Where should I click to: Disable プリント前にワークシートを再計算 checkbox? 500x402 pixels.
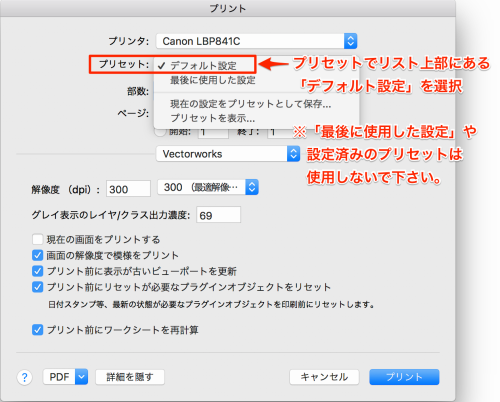point(37,330)
